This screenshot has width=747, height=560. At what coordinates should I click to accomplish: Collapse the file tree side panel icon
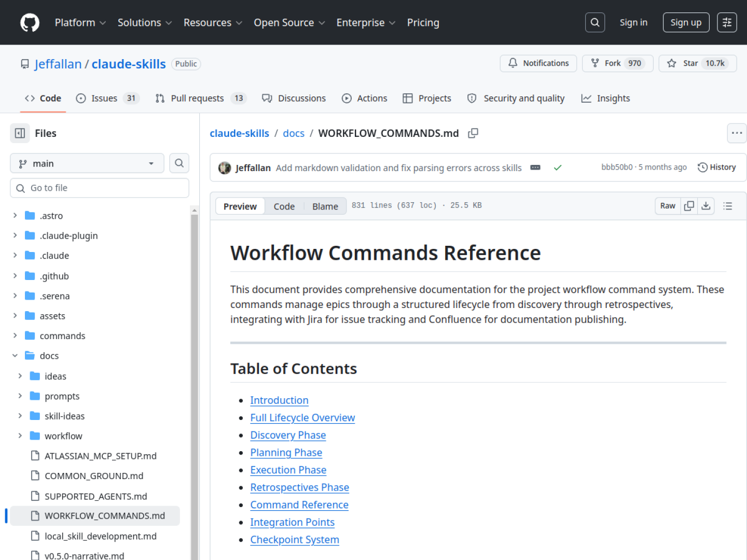[x=20, y=133]
